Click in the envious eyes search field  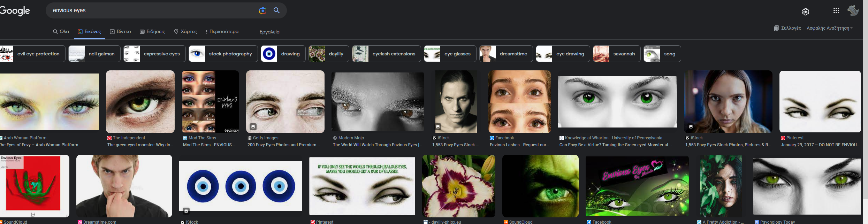pyautogui.click(x=153, y=10)
